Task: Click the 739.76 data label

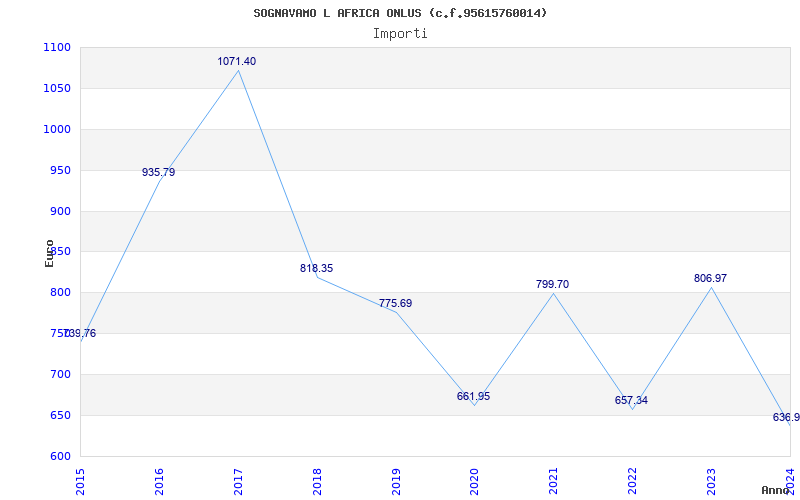Action: [x=80, y=334]
